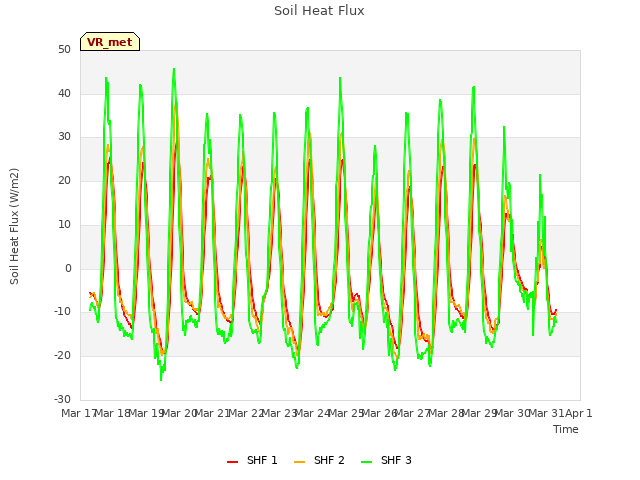640x480 pixels.
Task: Click the -30 y-axis tick label
Action: coord(62,399)
